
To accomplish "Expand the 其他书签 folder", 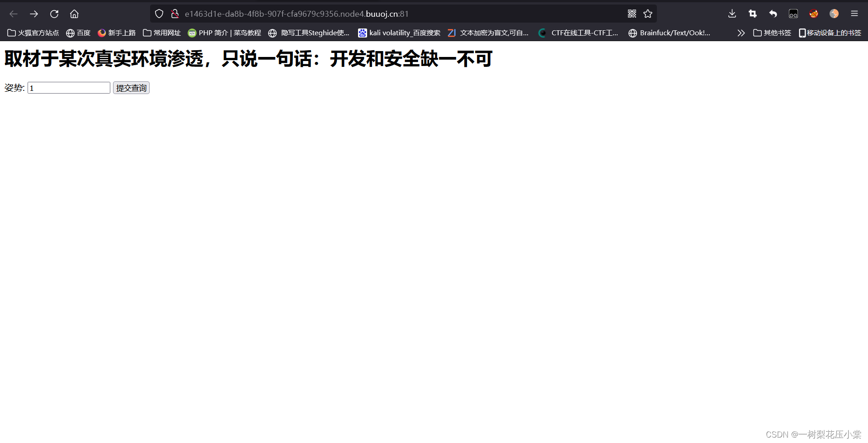I will [x=772, y=33].
